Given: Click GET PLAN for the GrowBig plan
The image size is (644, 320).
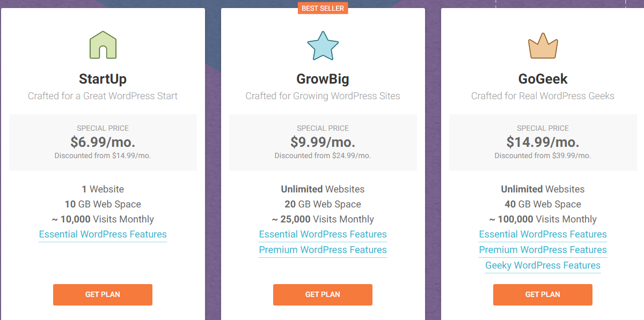Looking at the screenshot, I should [x=323, y=294].
